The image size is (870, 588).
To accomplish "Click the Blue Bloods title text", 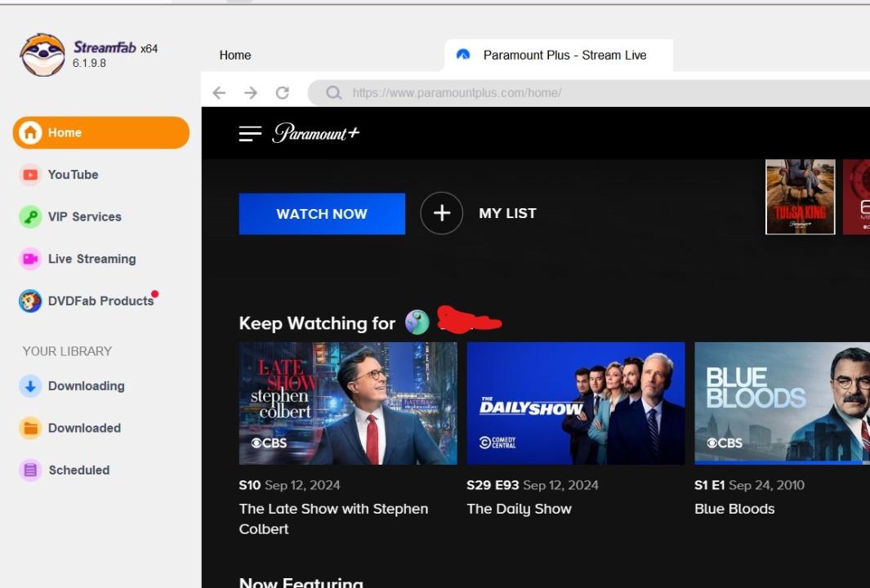I will coord(734,509).
